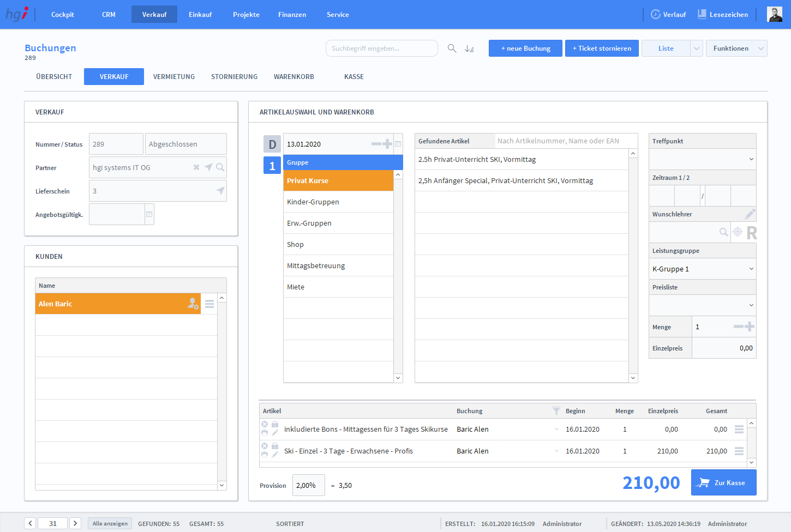This screenshot has height=532, width=791.
Task: Switch to the VERMIETUNG tab
Action: point(174,77)
